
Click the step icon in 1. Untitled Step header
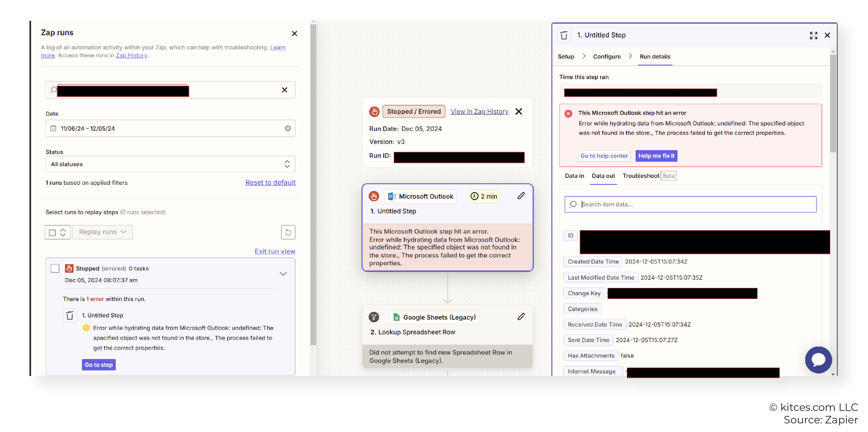point(564,35)
